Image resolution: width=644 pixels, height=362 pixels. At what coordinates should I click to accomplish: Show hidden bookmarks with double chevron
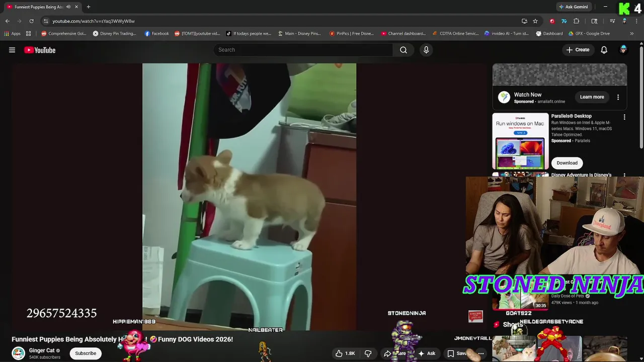[632, 34]
